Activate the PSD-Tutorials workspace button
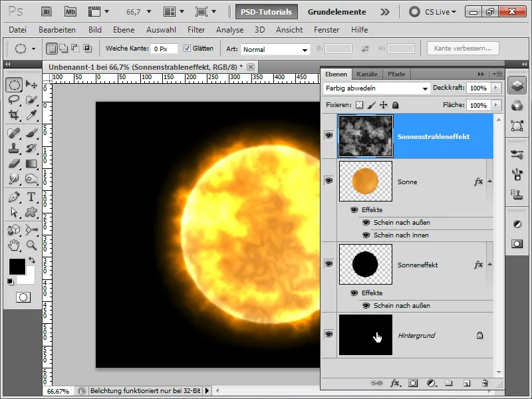Viewport: 532px width, 399px height. (267, 12)
